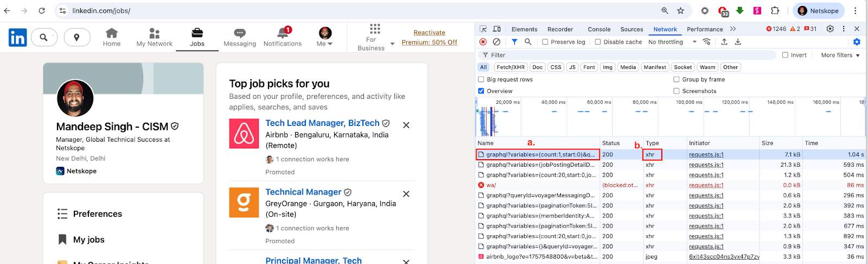Toggle device toolbar icon in DevTools
Screen dimensions: 868x264
tap(496, 29)
